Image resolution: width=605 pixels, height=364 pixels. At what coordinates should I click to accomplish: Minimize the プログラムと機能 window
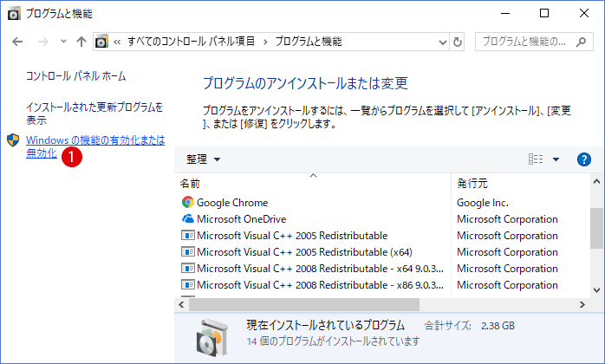[x=505, y=14]
